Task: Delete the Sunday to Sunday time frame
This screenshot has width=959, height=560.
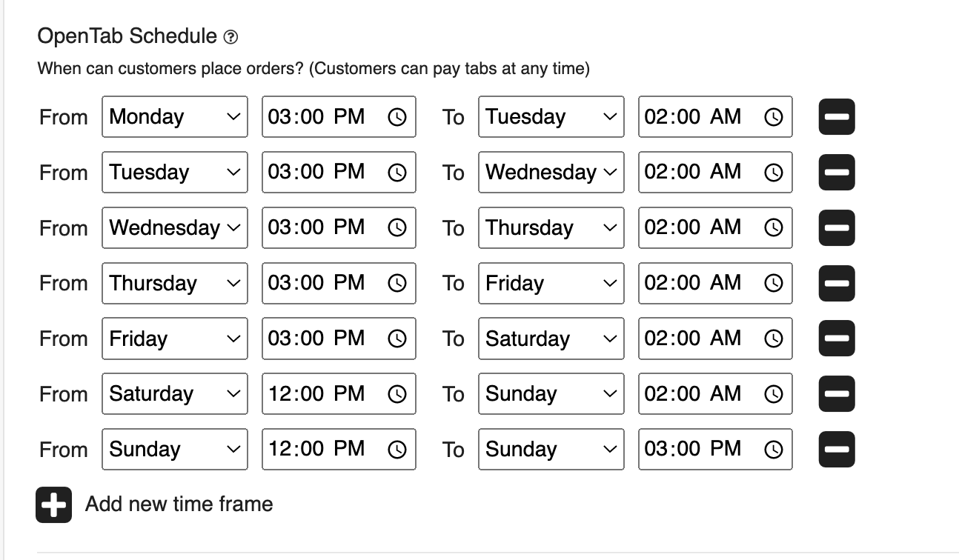Action: [x=837, y=450]
